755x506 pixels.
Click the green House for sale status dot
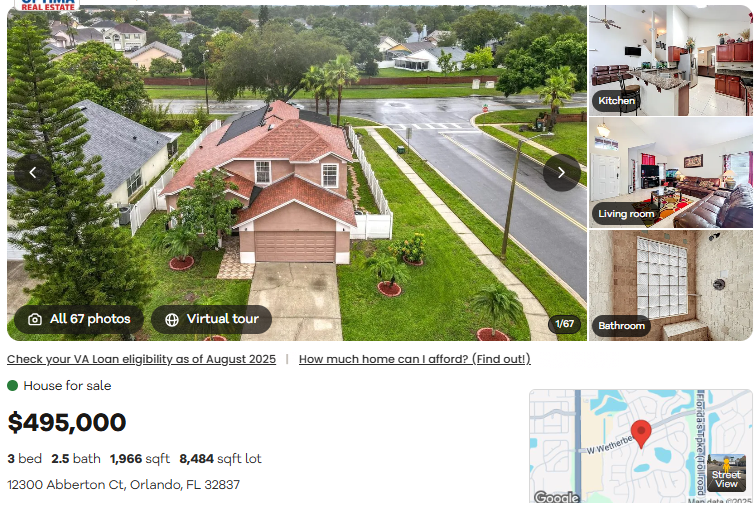click(13, 386)
